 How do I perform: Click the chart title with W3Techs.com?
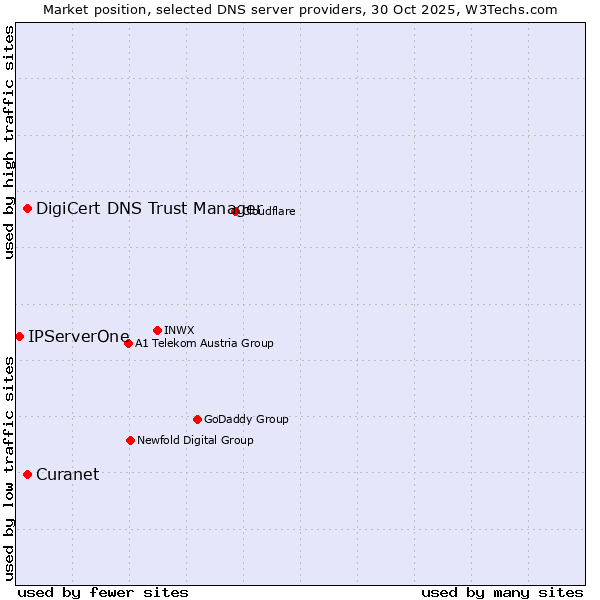click(300, 9)
